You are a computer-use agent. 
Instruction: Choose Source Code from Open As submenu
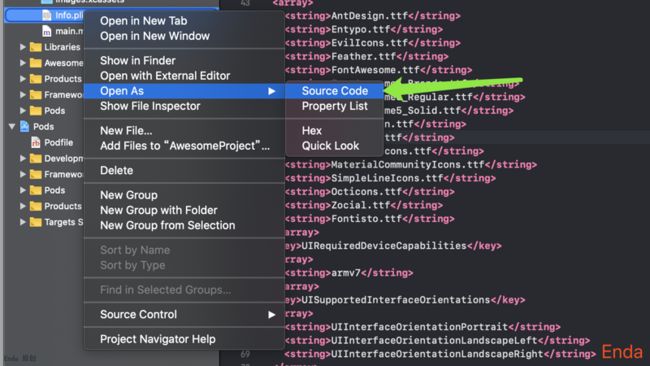[335, 91]
